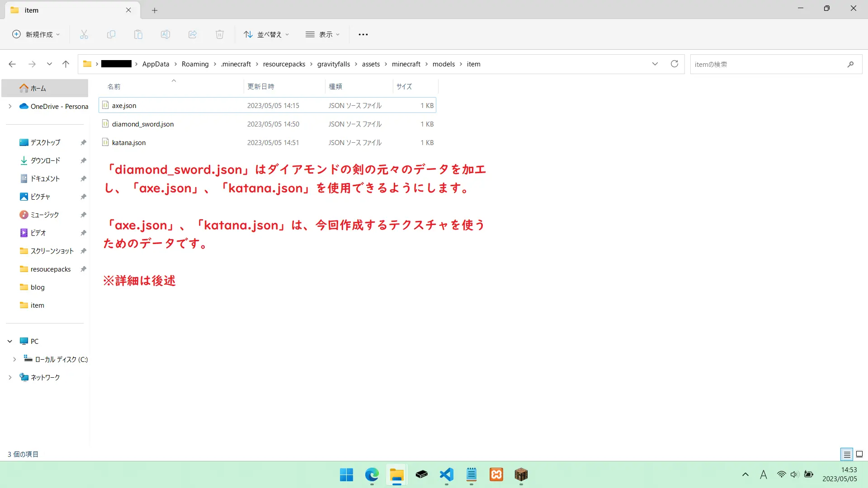868x488 pixels.
Task: Click the Rename icon in toolbar
Action: 165,34
